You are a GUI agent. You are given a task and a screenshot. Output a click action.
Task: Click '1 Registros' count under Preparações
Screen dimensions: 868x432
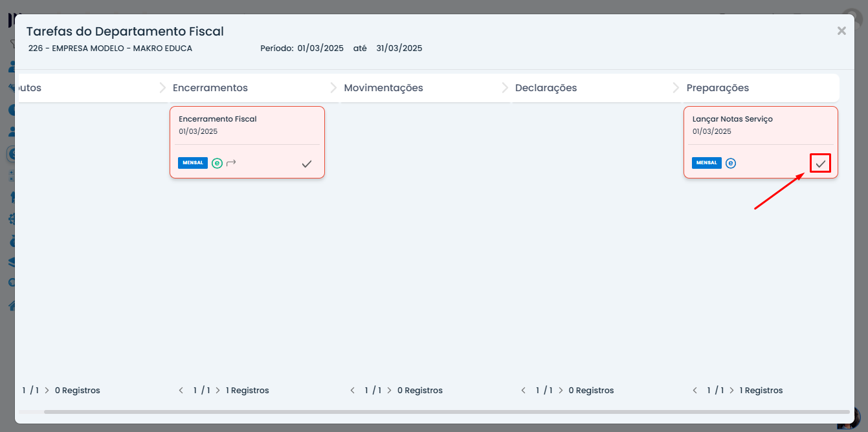(x=761, y=391)
